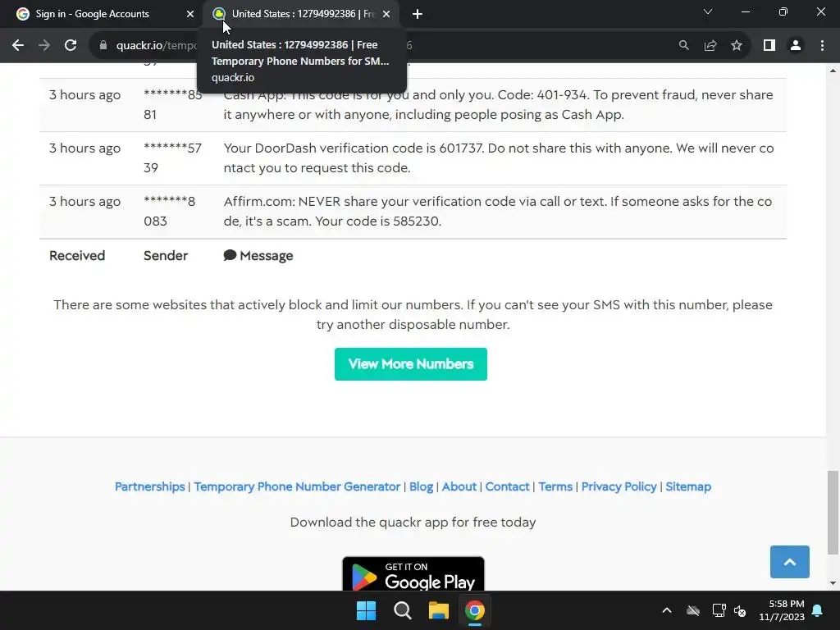The width and height of the screenshot is (840, 630).
Task: Click 'Download the quackr app for free today' text
Action: coord(413,523)
